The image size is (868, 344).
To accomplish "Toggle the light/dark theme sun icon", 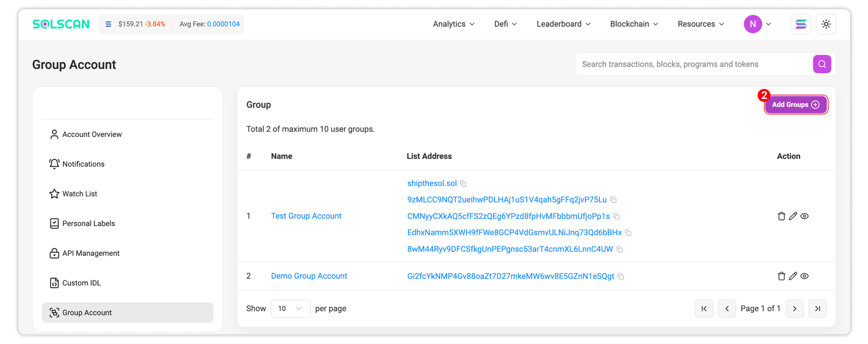I will (x=826, y=24).
